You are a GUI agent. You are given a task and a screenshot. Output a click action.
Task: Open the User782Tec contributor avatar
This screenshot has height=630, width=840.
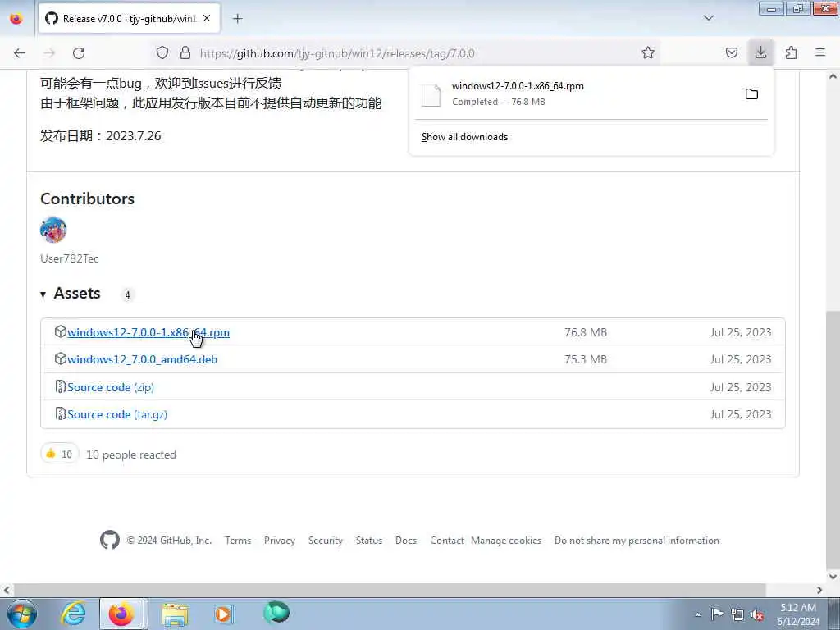(x=53, y=230)
